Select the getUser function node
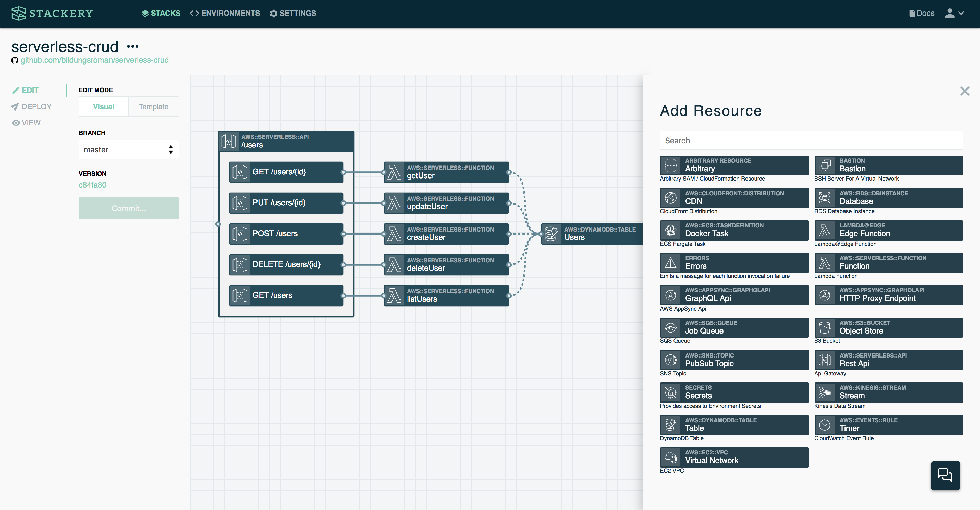 coord(446,172)
